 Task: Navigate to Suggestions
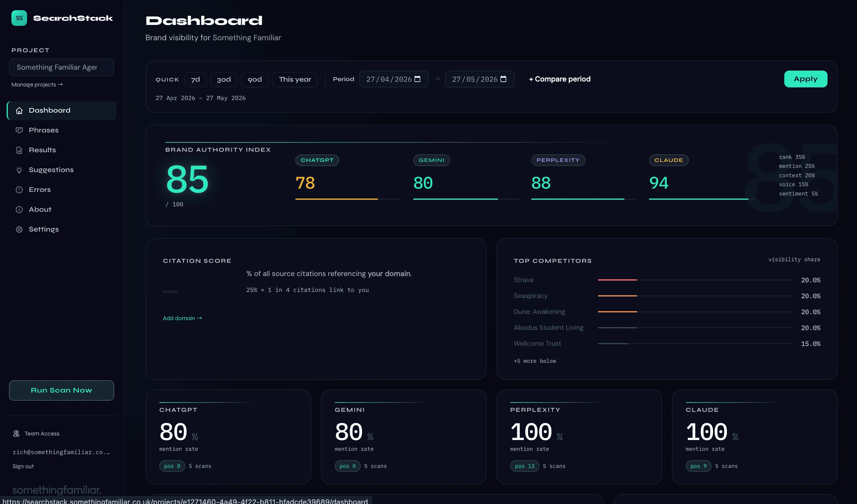[62, 170]
